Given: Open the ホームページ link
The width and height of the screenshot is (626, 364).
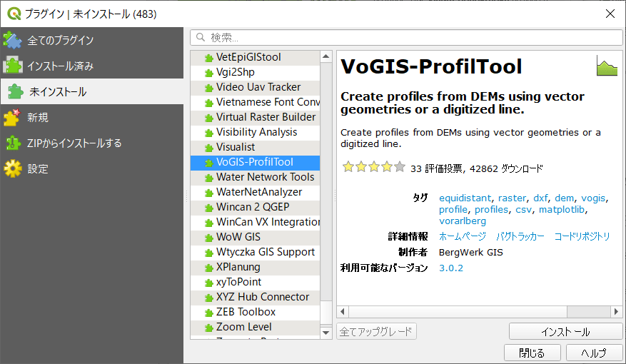Looking at the screenshot, I should (x=463, y=237).
